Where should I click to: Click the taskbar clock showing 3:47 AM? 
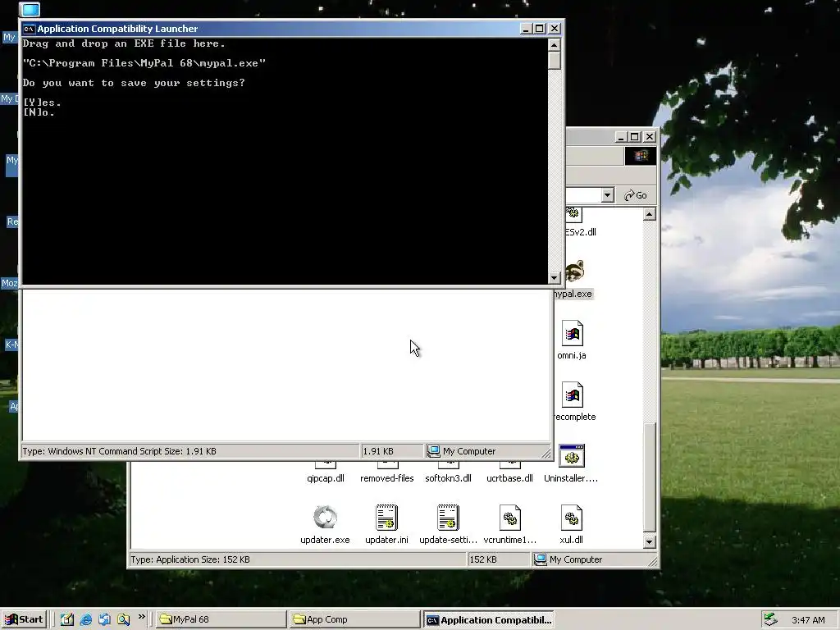click(x=808, y=620)
